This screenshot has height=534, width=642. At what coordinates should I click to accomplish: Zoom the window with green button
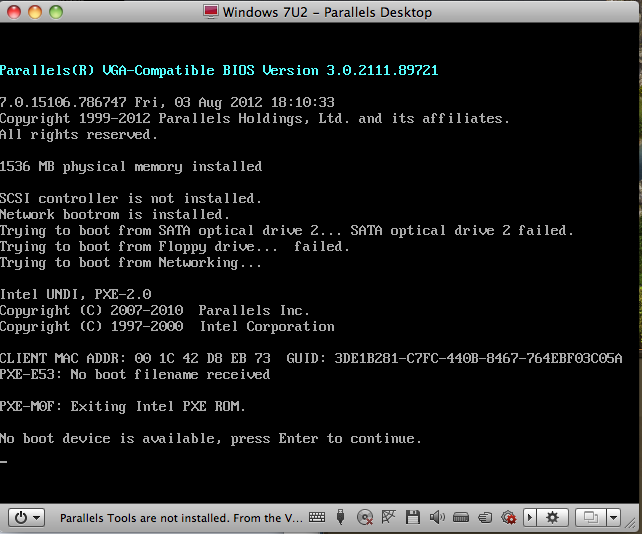[56, 12]
